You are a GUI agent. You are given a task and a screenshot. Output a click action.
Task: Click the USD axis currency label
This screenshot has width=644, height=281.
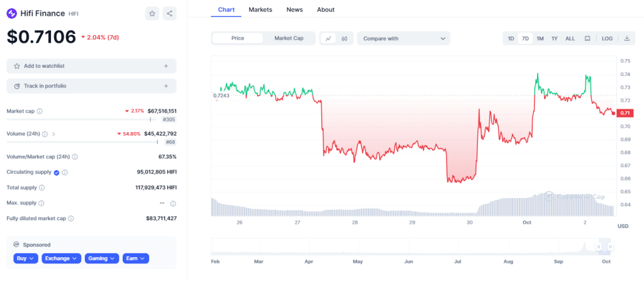623,226
